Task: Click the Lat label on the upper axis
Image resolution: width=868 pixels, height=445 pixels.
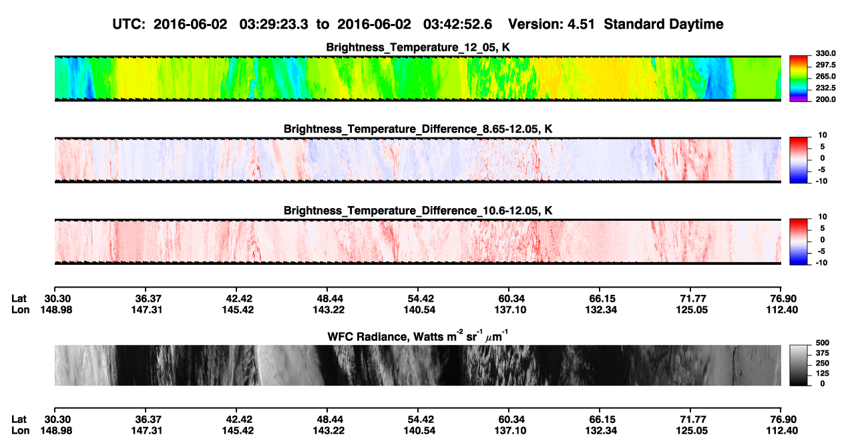Action: (19, 298)
